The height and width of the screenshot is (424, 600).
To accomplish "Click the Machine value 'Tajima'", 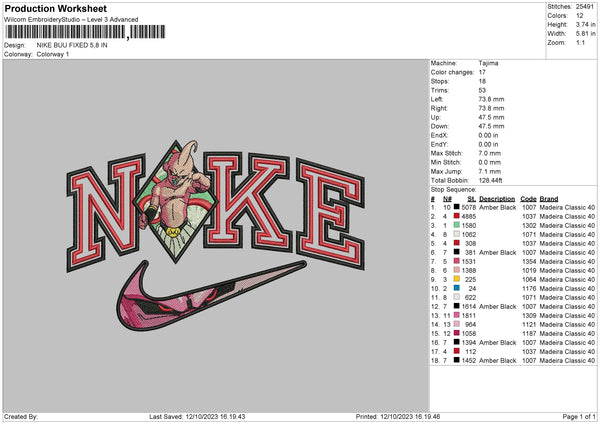I will (488, 63).
